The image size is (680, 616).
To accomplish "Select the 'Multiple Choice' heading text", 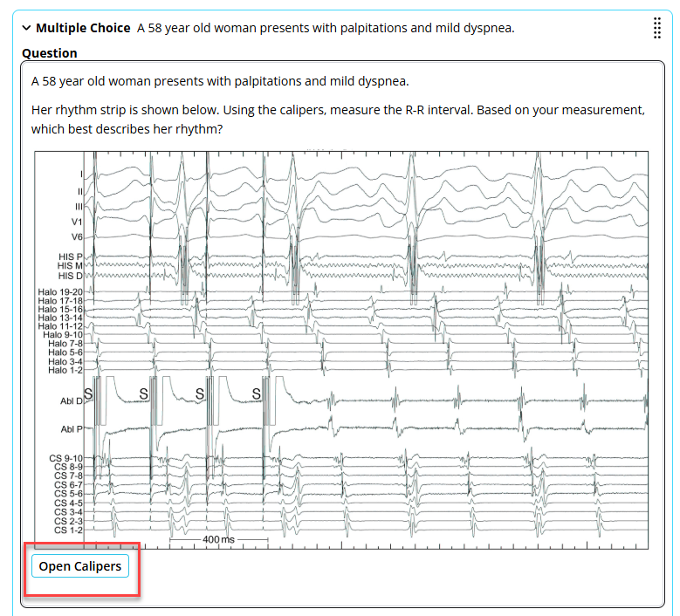I will coord(83,28).
